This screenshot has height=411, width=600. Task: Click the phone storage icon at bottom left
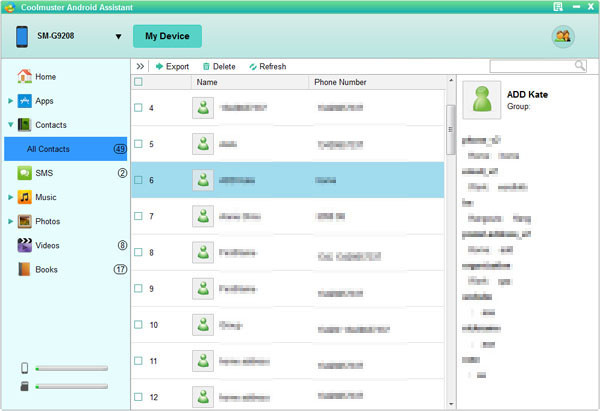click(x=24, y=368)
